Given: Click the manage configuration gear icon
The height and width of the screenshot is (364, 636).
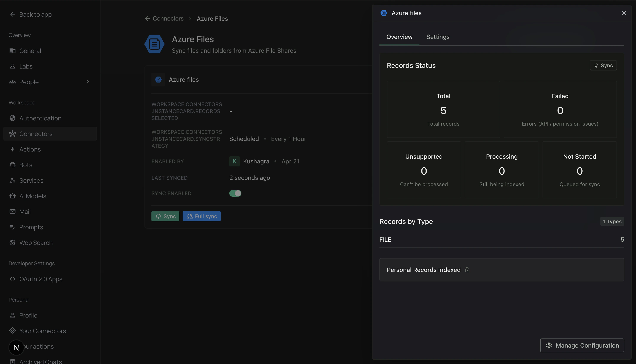Looking at the screenshot, I should (549, 345).
